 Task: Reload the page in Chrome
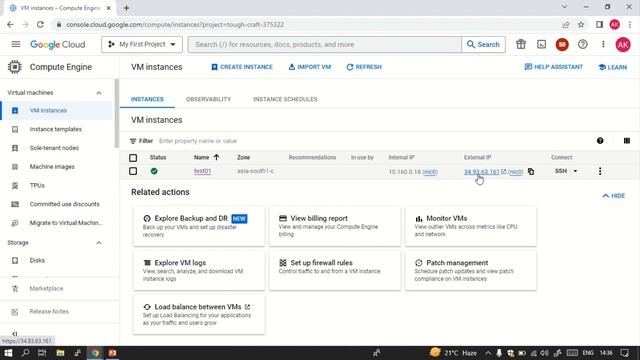[x=40, y=24]
